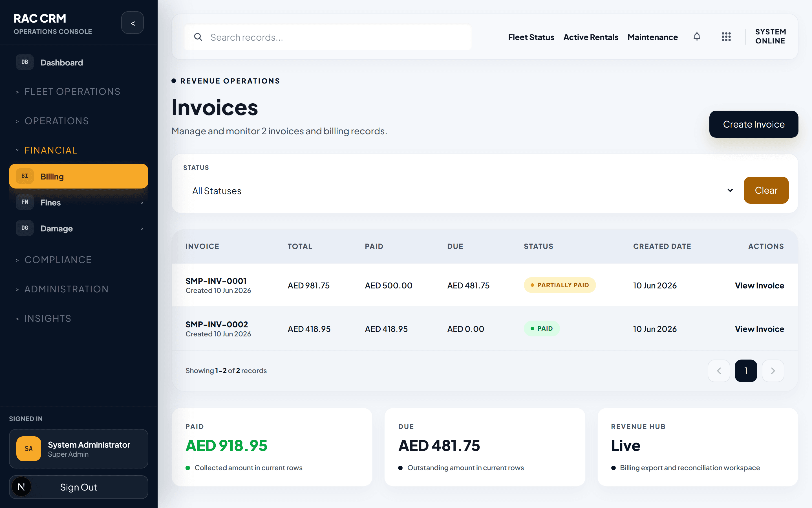Click the search magnifier icon

[x=198, y=37]
